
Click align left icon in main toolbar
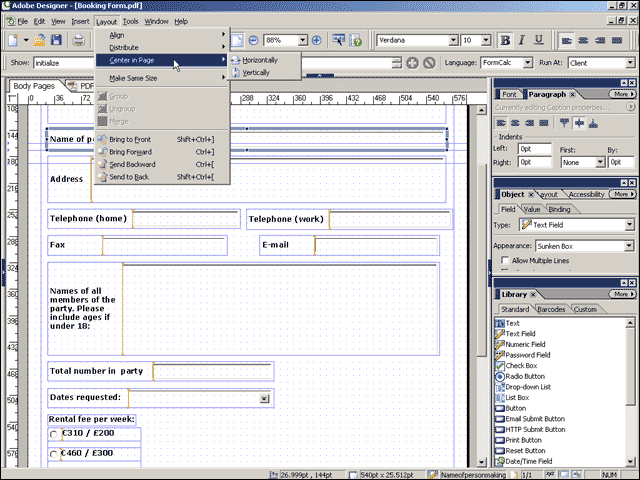[x=567, y=40]
